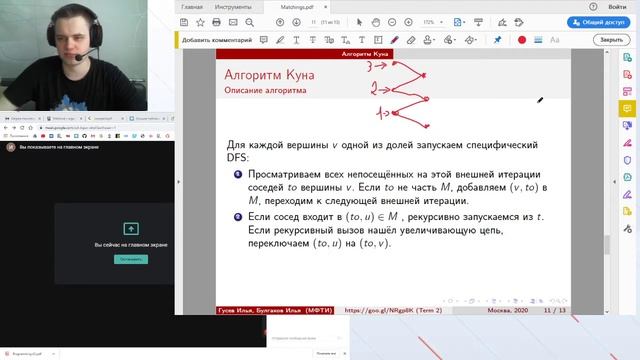Click the teal stop presenting button in Meet

[x=131, y=259]
